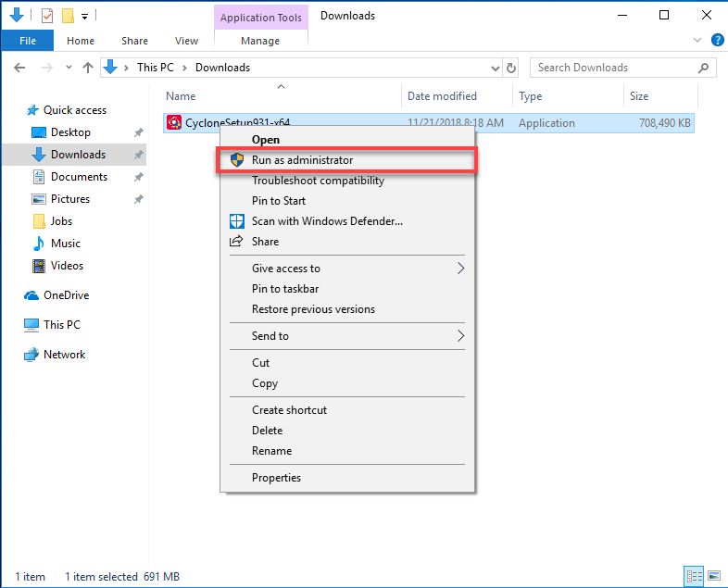Open OneDrive in the navigation pane
Image resolution: width=728 pixels, height=588 pixels.
pos(66,295)
